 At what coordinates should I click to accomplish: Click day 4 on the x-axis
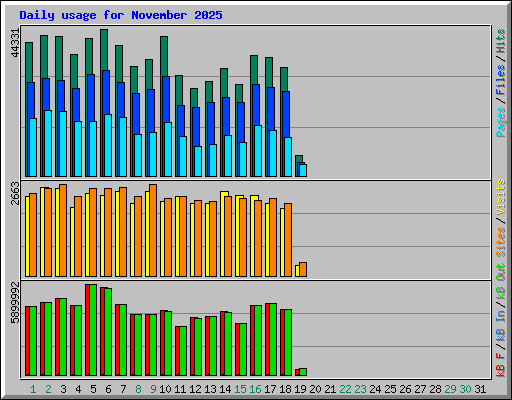(78, 389)
